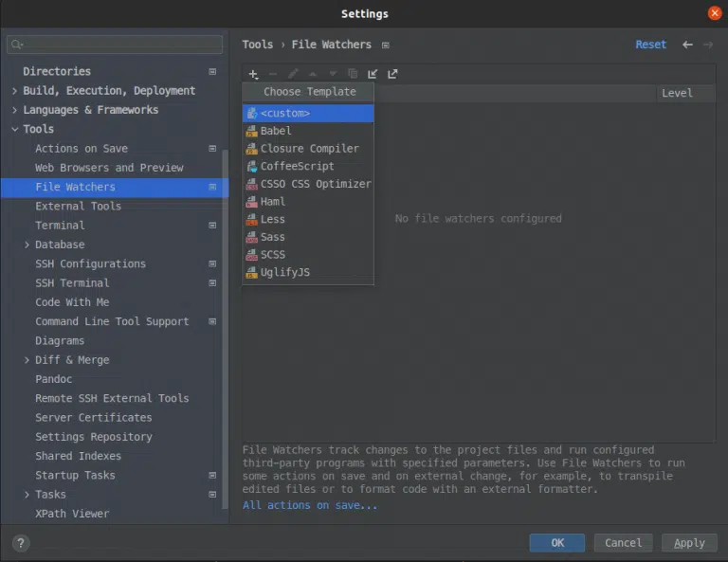Click project icon beside Directories
Screen dimensions: 728x562
point(212,71)
